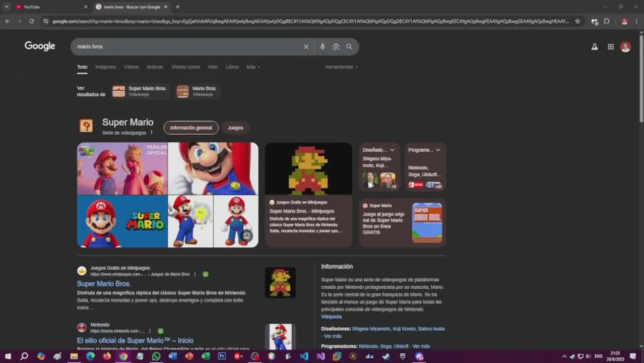View site information in the address bar
The image size is (644, 363).
coord(46,21)
